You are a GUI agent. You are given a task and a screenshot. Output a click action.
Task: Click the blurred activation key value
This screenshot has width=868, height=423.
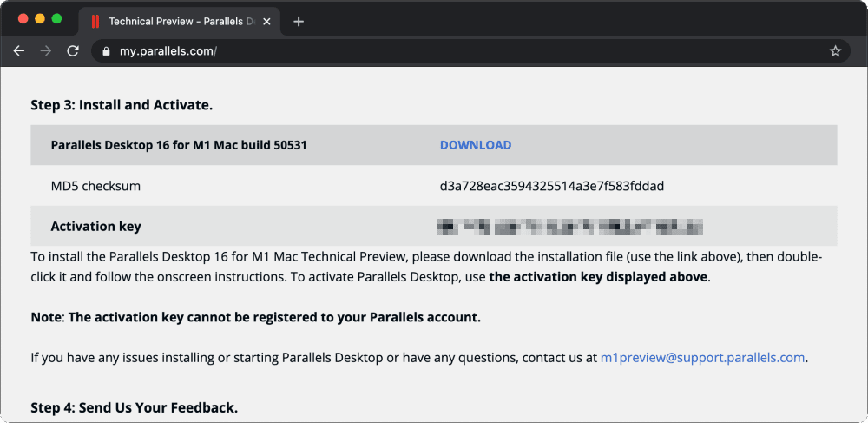coord(570,226)
